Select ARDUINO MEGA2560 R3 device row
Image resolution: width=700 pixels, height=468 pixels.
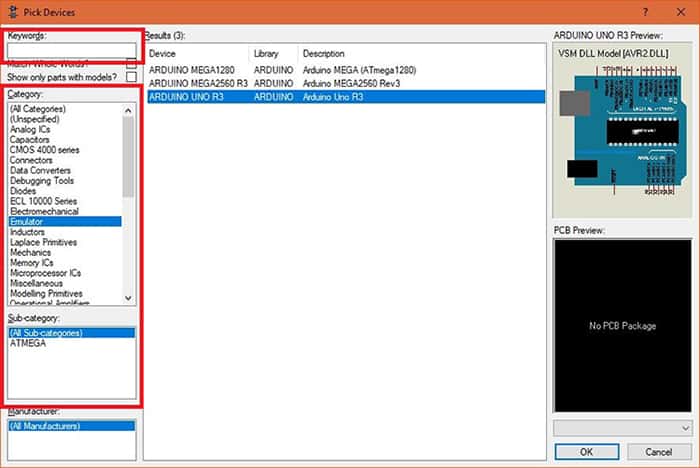tap(346, 84)
